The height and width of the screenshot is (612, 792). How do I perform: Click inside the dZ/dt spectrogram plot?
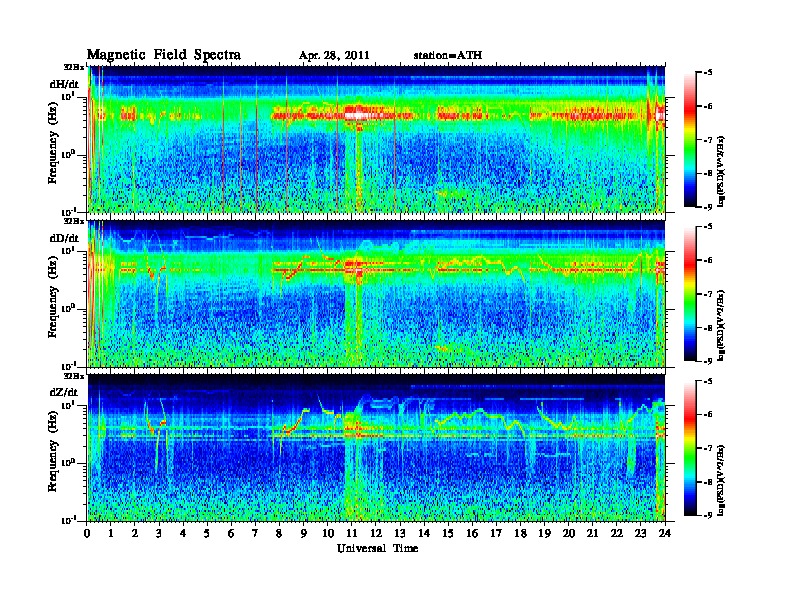point(376,448)
